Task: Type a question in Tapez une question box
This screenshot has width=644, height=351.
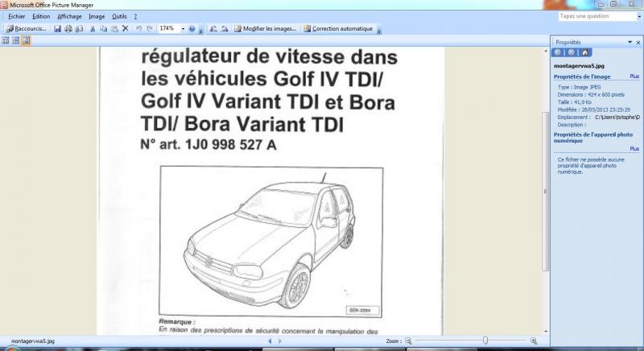Action: 597,16
